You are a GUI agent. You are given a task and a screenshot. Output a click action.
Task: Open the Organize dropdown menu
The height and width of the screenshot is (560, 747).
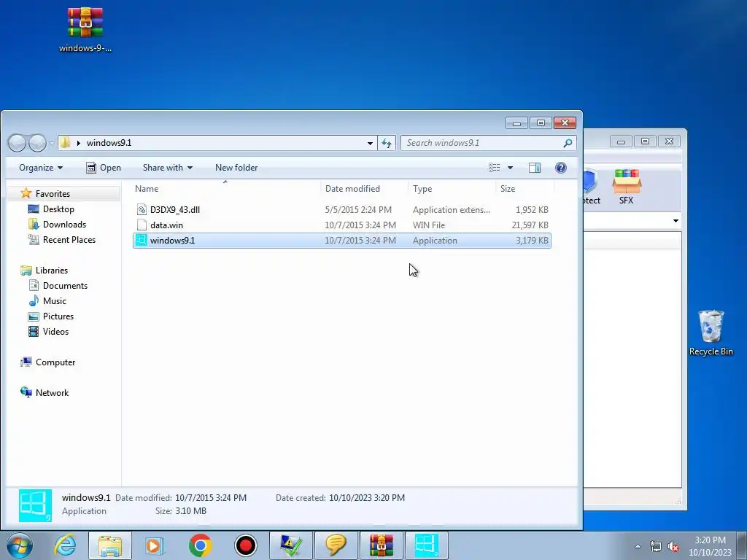[41, 168]
